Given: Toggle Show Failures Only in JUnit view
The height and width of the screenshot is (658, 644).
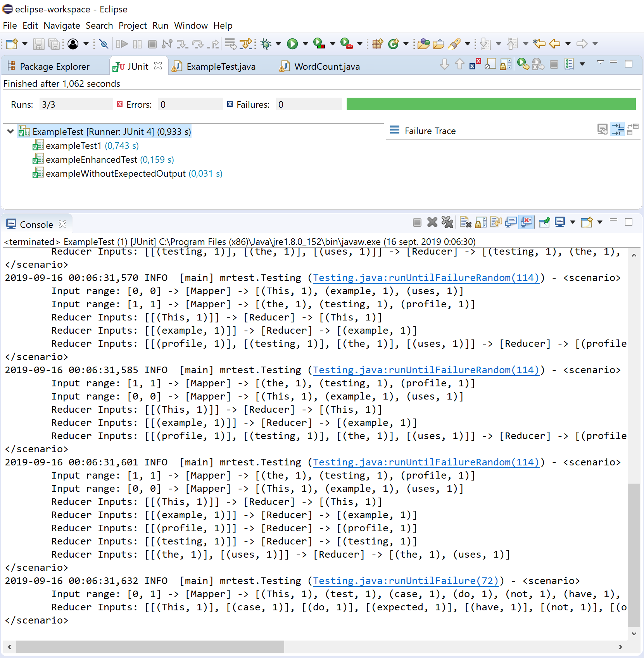Looking at the screenshot, I should coord(474,65).
